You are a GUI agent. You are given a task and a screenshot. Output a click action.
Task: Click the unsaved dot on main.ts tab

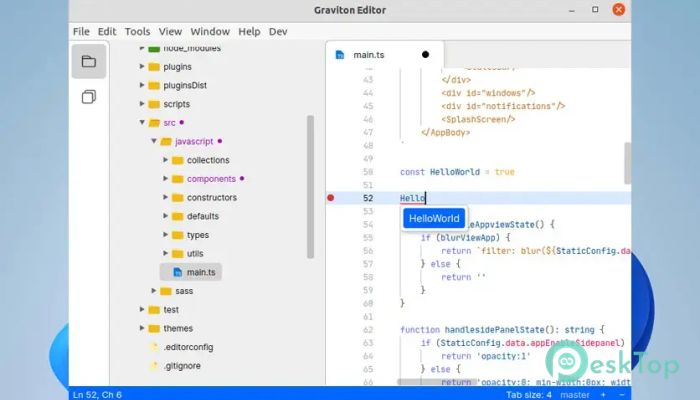tap(425, 54)
